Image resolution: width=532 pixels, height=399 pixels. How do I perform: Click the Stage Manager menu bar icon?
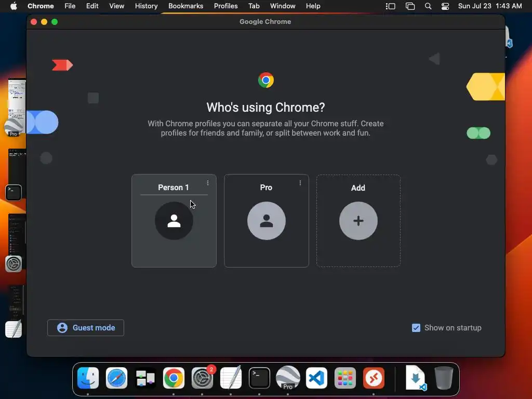[x=391, y=6]
